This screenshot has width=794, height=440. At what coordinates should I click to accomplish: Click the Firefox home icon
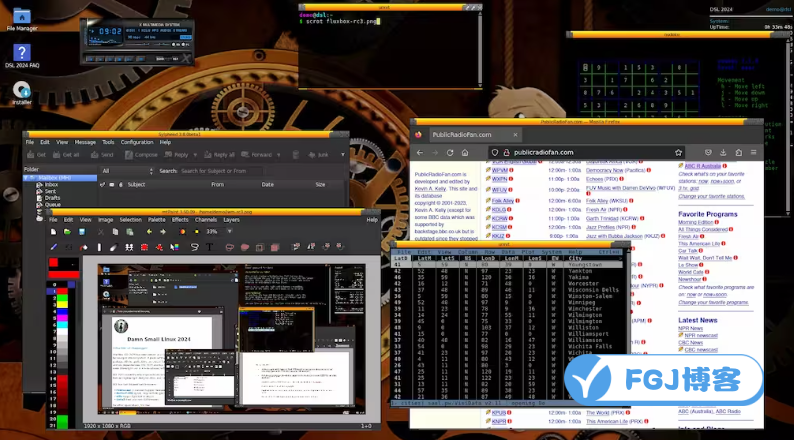(x=465, y=152)
